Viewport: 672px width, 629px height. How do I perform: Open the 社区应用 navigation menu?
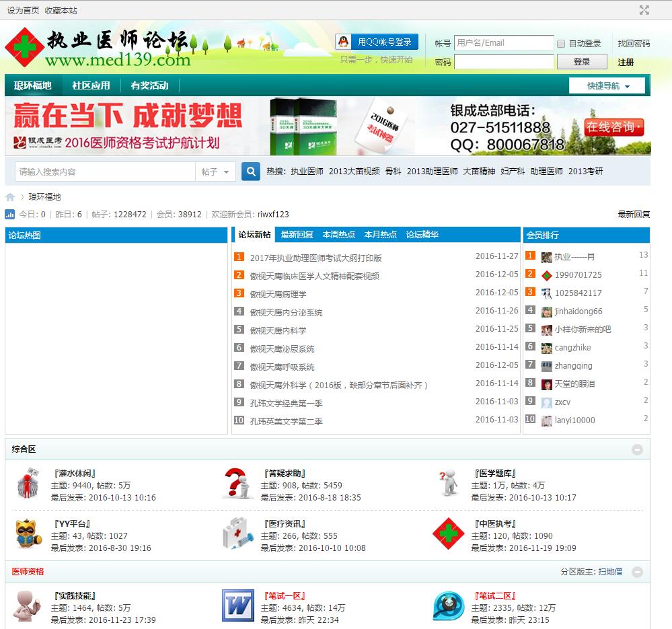91,85
